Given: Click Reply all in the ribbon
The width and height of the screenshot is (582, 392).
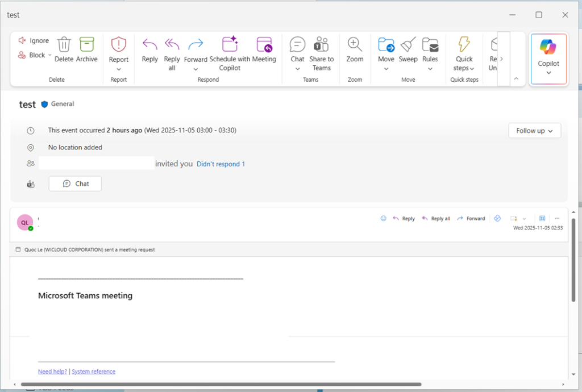Looking at the screenshot, I should [x=172, y=53].
